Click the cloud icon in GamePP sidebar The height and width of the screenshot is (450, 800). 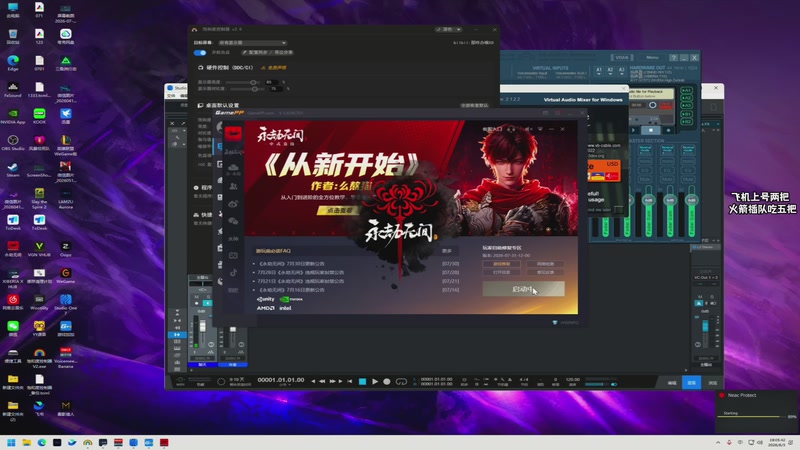tap(233, 167)
